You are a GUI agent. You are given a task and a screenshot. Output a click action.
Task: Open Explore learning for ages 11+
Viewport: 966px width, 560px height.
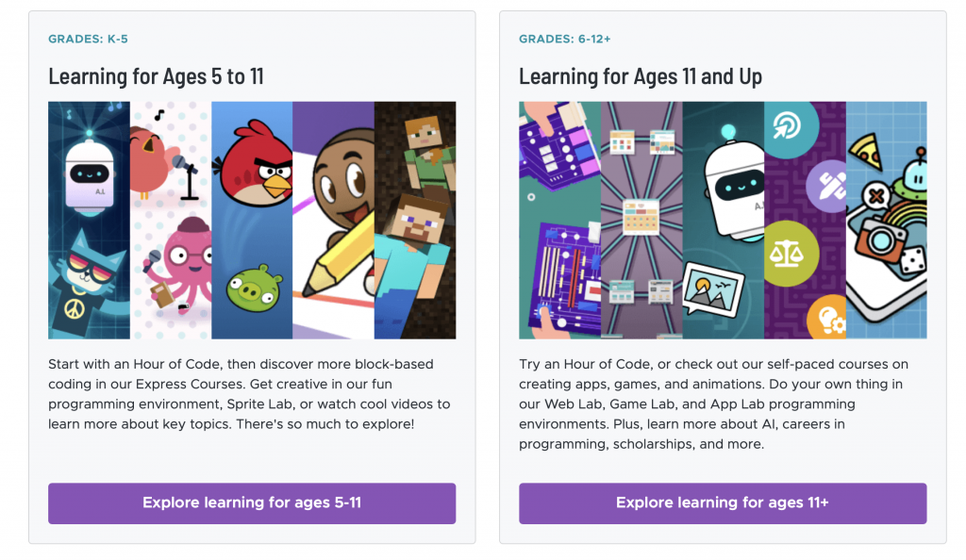click(x=723, y=502)
